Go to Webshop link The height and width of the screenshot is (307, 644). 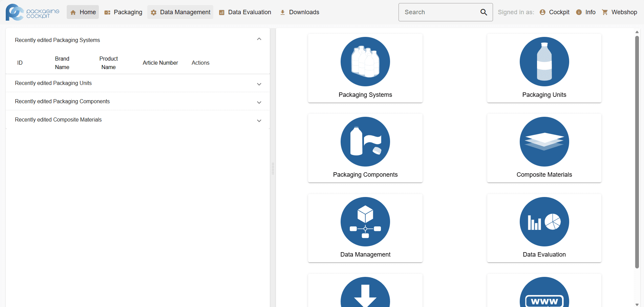click(619, 12)
